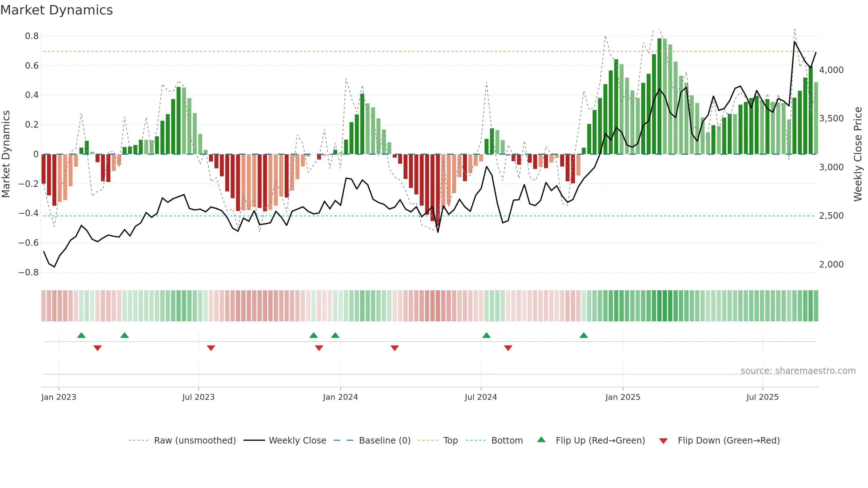Select the Flip Down marker in August 2024

[508, 348]
